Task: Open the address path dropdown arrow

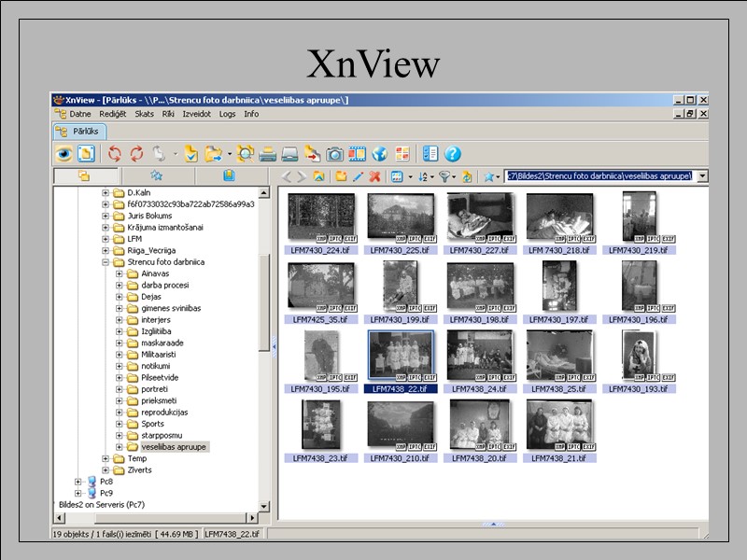Action: [x=703, y=176]
